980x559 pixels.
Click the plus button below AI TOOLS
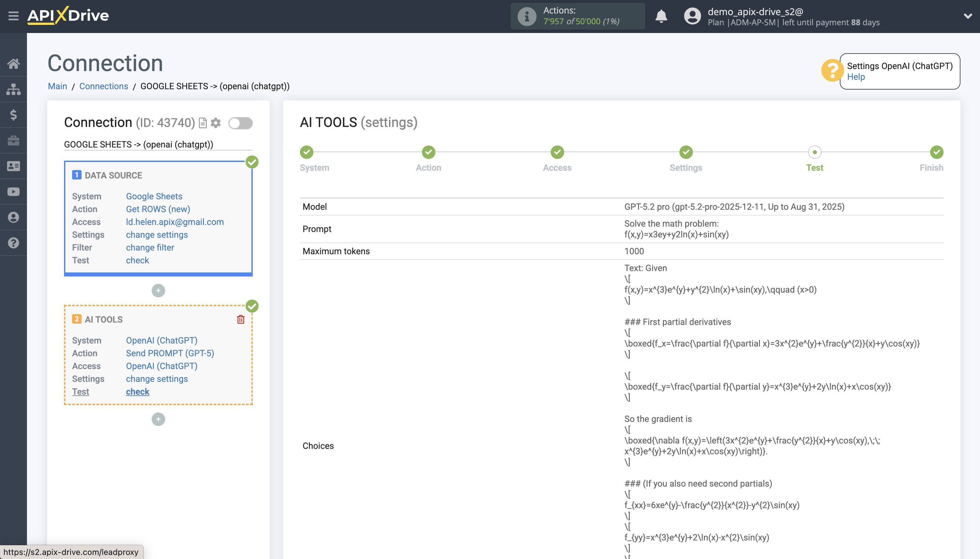click(158, 419)
